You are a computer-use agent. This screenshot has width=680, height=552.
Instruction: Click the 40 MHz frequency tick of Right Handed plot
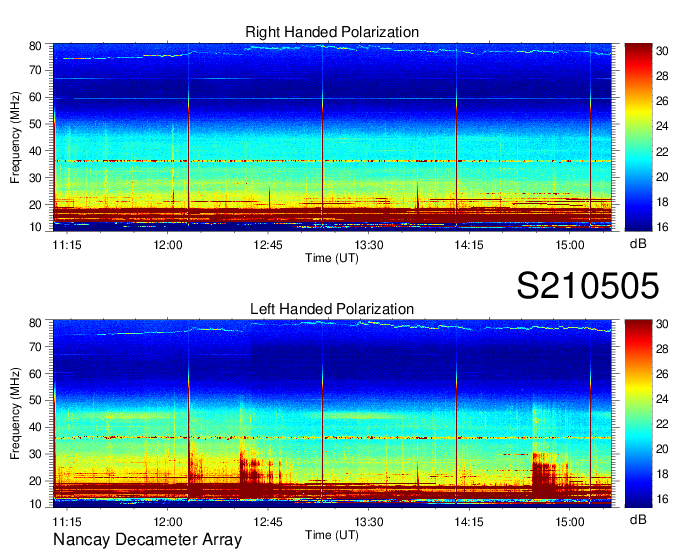[x=36, y=151]
